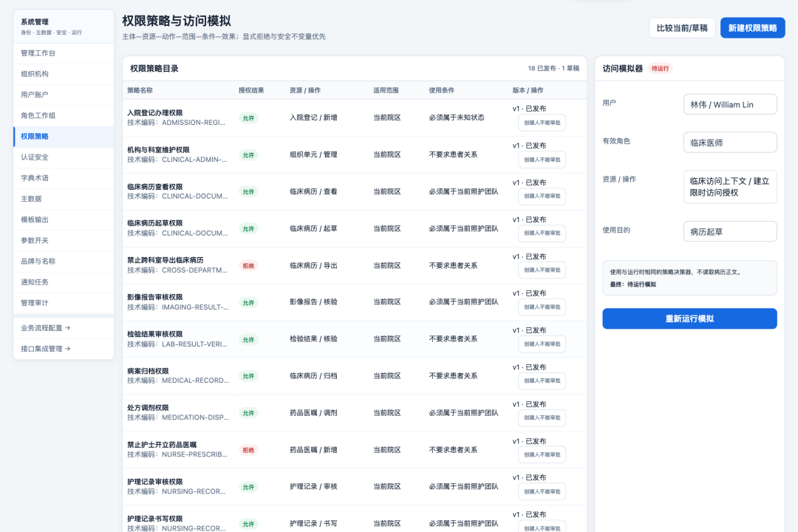
Task: Click the 待运行 status badge
Action: point(660,68)
